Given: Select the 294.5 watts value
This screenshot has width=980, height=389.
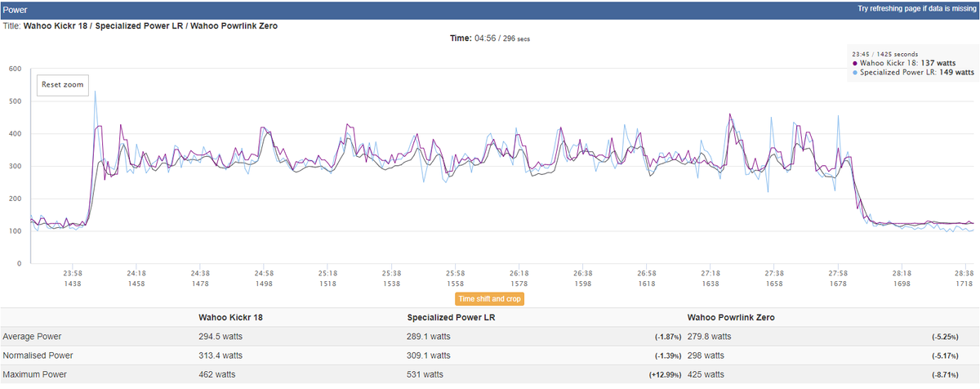Looking at the screenshot, I should click(221, 337).
